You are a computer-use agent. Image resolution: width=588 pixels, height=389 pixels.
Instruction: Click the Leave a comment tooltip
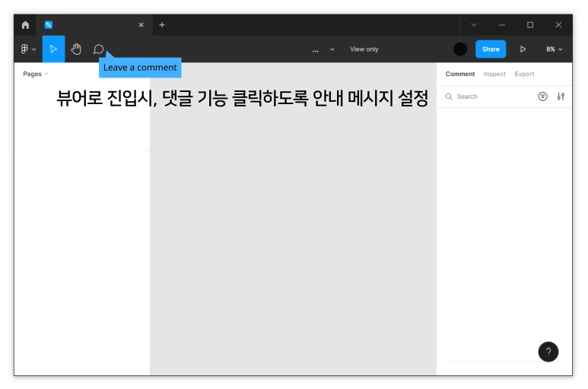[x=140, y=68]
